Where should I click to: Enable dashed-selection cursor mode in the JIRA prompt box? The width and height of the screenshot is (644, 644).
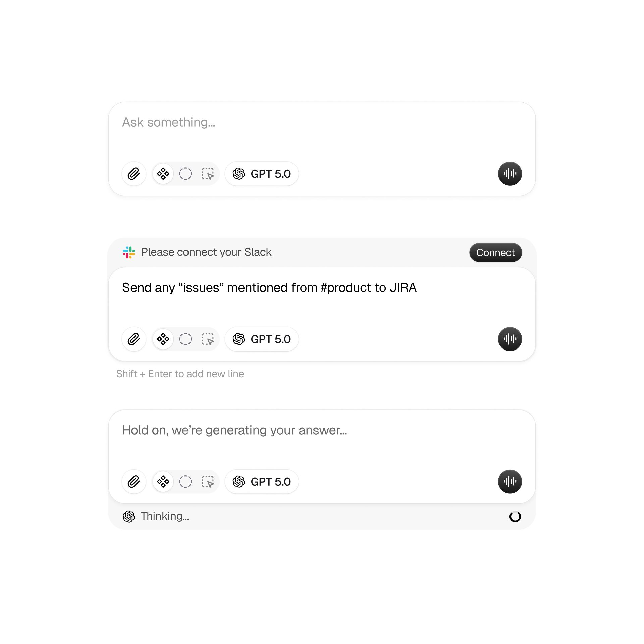click(x=208, y=339)
